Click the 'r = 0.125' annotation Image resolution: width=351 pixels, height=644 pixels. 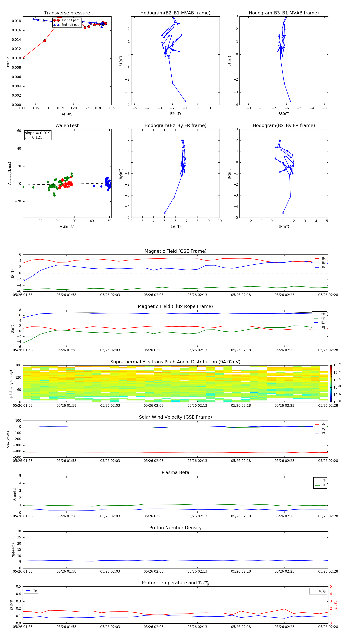point(34,137)
